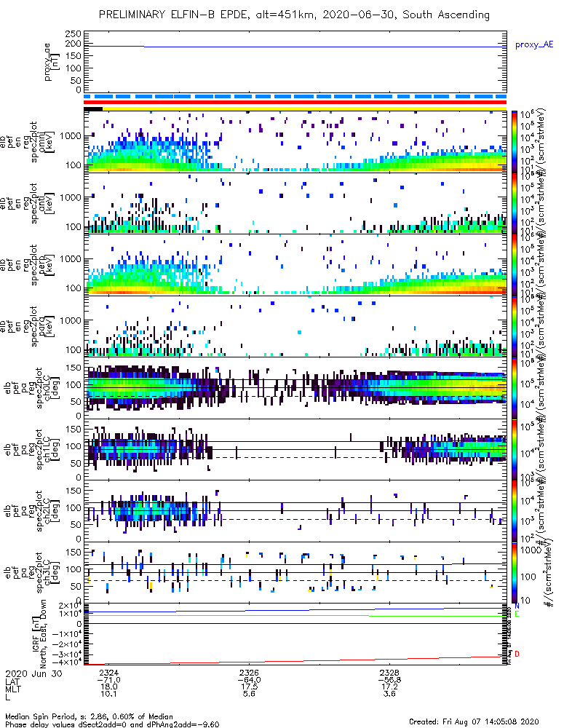Click the color bar beside the ch0LC panel

tap(514, 388)
